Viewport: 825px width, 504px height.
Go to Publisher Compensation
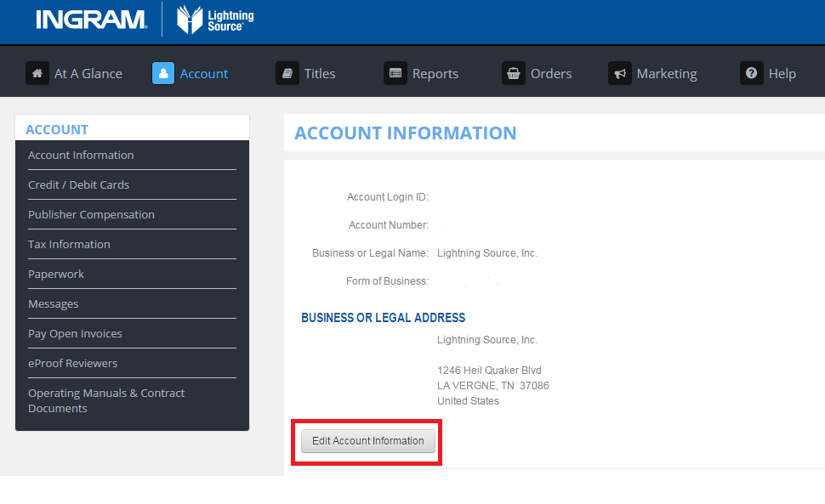[91, 215]
